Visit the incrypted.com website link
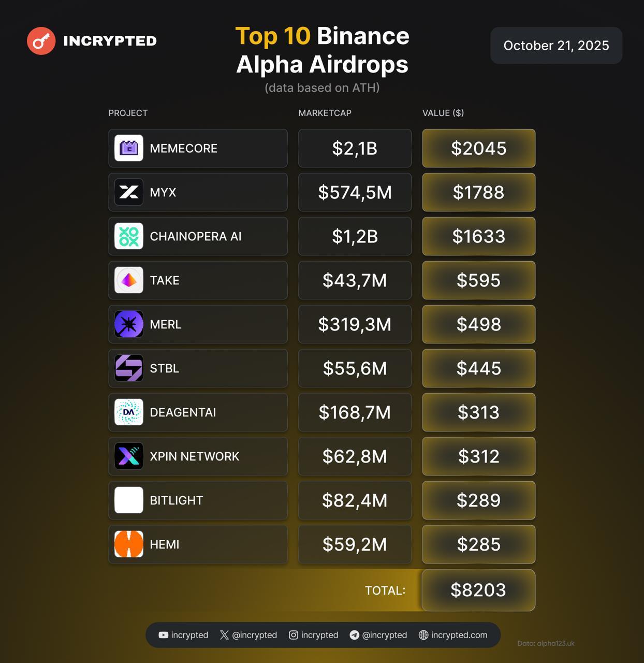Viewport: 644px width, 663px height. tap(453, 635)
